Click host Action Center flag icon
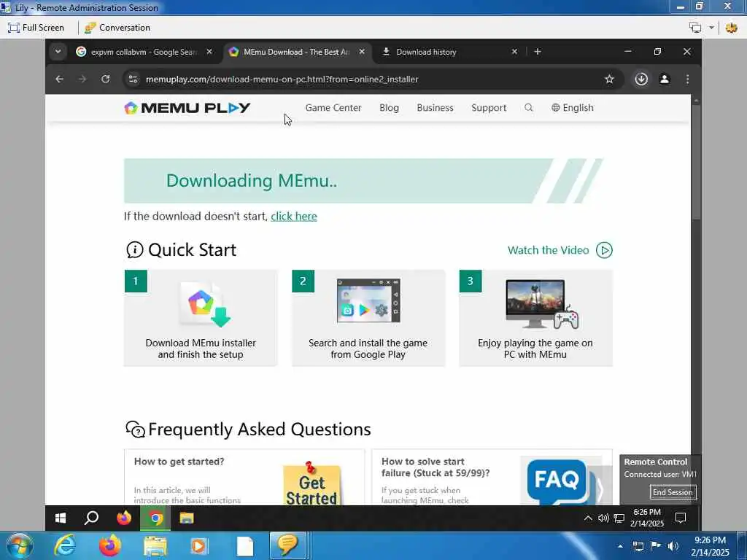 656,546
